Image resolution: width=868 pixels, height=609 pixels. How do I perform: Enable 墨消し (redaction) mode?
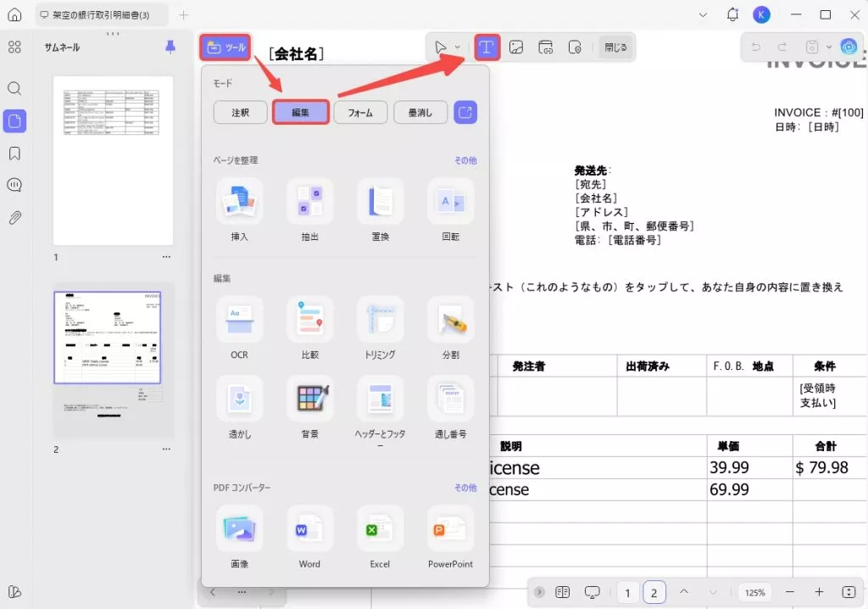click(x=420, y=112)
